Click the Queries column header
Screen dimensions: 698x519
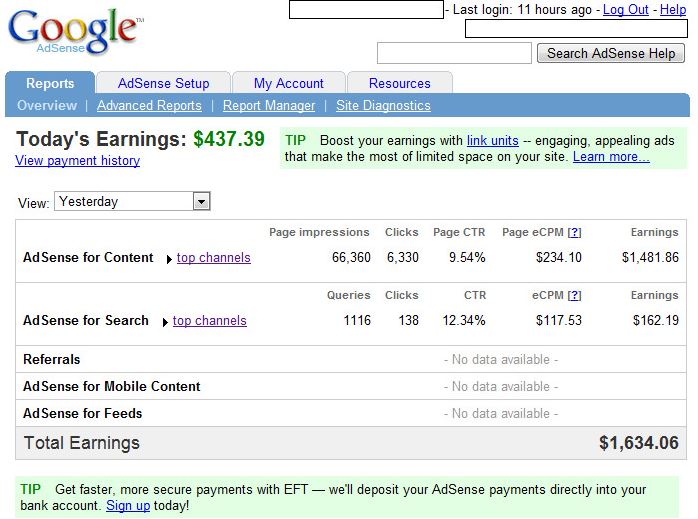(349, 296)
